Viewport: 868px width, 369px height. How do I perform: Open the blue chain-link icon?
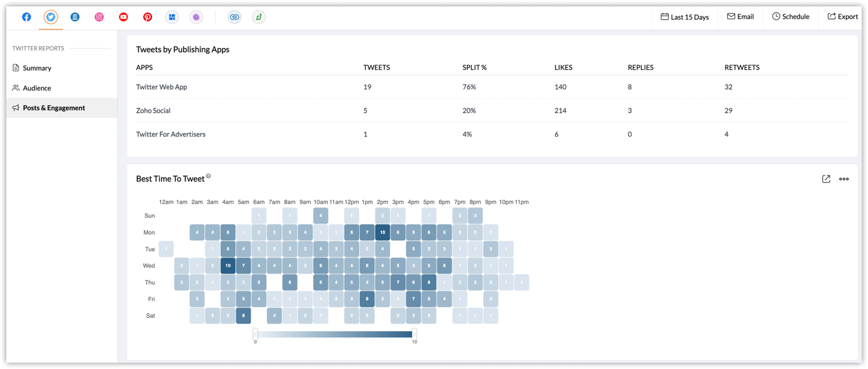(x=234, y=17)
